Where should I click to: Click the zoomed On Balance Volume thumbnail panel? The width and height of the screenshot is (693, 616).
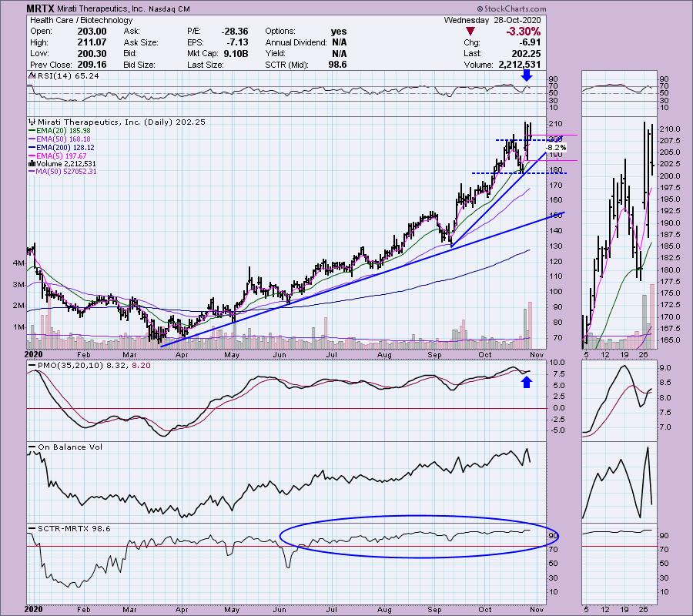619,483
